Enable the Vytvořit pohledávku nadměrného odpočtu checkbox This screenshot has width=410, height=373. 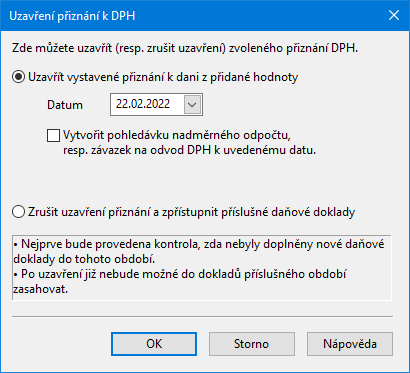point(53,136)
